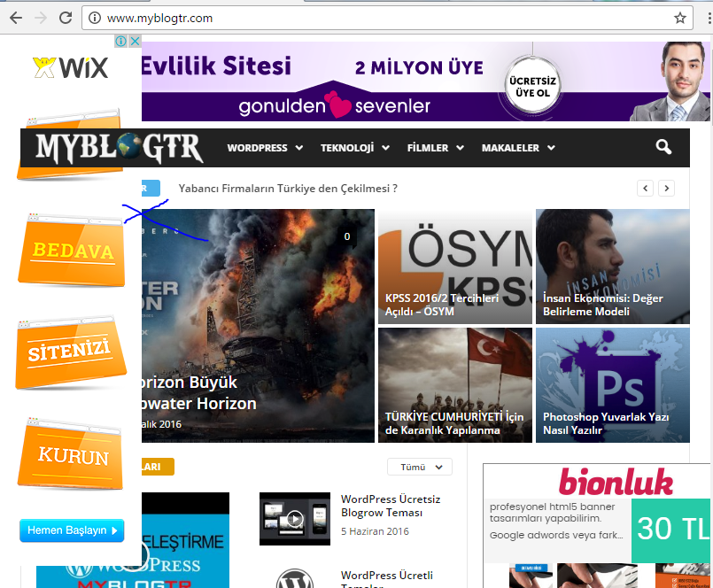Click the orange BEDAVA ad tile

pyautogui.click(x=72, y=250)
